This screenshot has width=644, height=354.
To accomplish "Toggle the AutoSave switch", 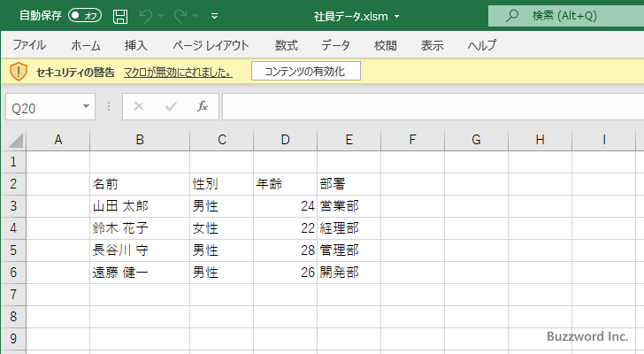I will (x=85, y=16).
